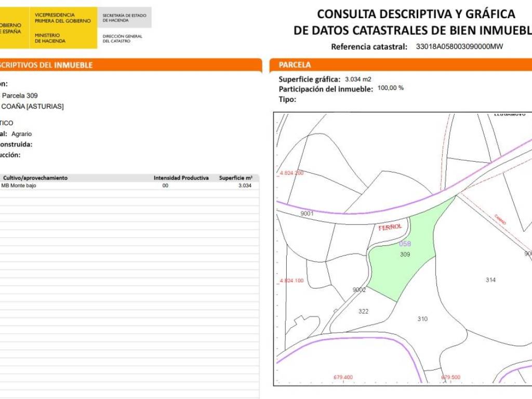The width and height of the screenshot is (532, 399).
Task: Click the 'DESCRIPTIVOS DEL INMUEBLE' section header
Action: click(46, 65)
